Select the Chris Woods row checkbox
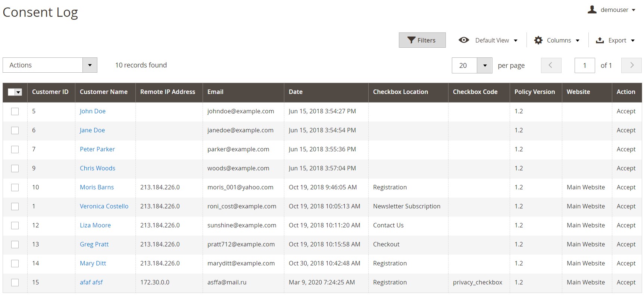The image size is (644, 296). tap(15, 169)
